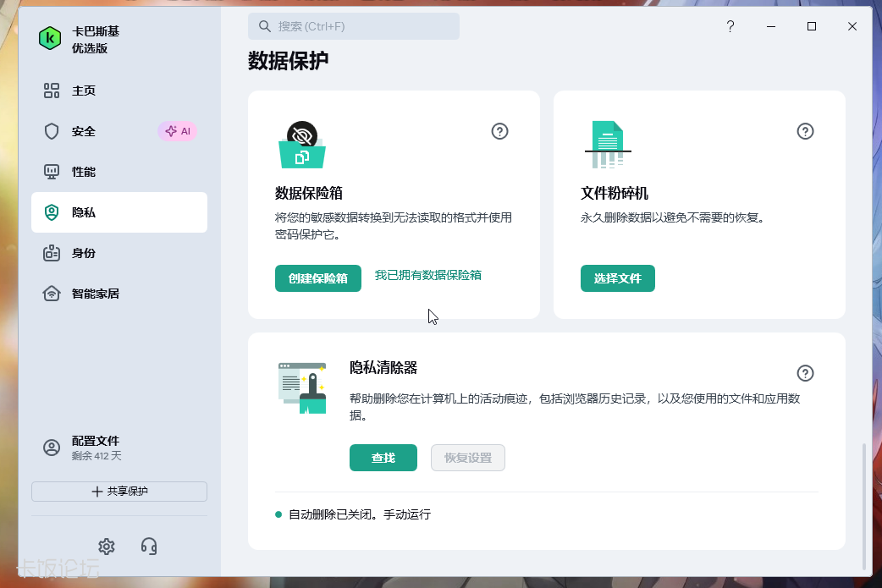
Task: Click the search magnifier icon
Action: pos(264,26)
